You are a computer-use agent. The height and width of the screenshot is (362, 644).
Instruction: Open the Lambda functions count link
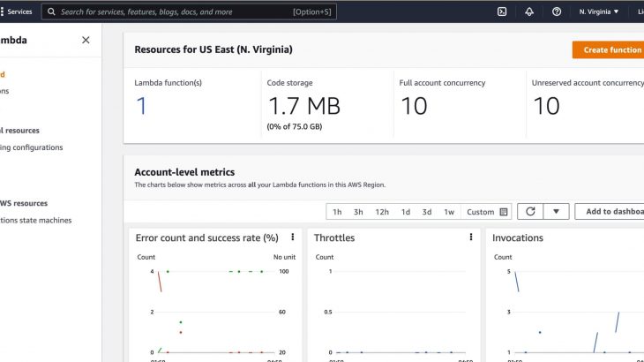click(x=141, y=106)
